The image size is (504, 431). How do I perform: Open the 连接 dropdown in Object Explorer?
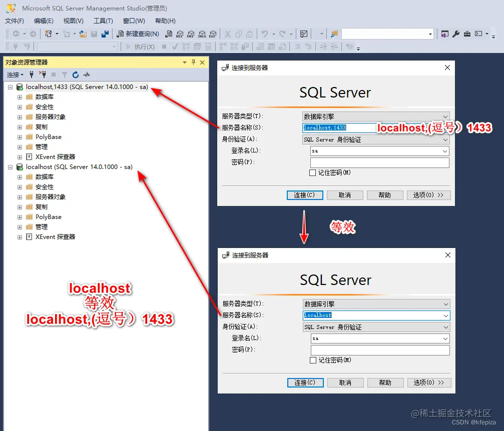[x=15, y=75]
